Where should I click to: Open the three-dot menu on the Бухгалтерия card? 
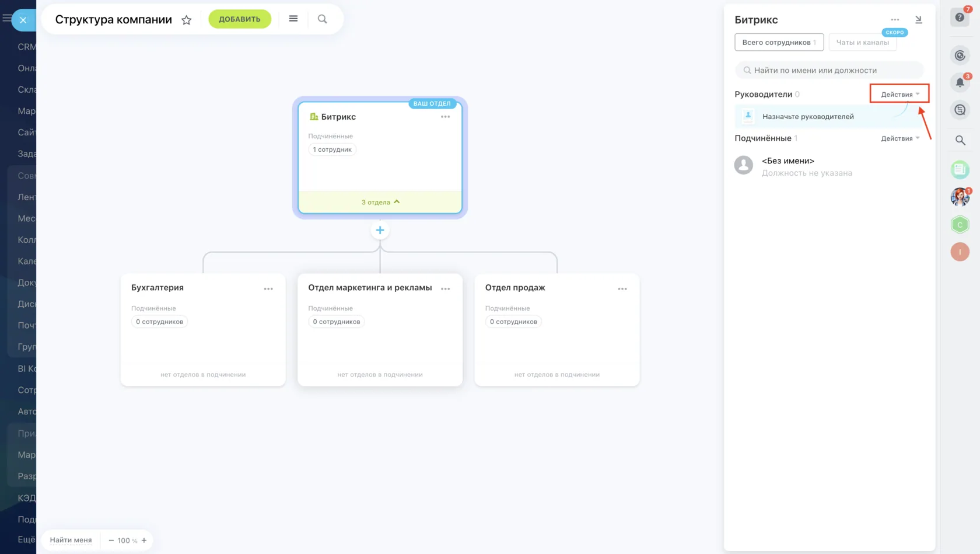[x=268, y=289]
